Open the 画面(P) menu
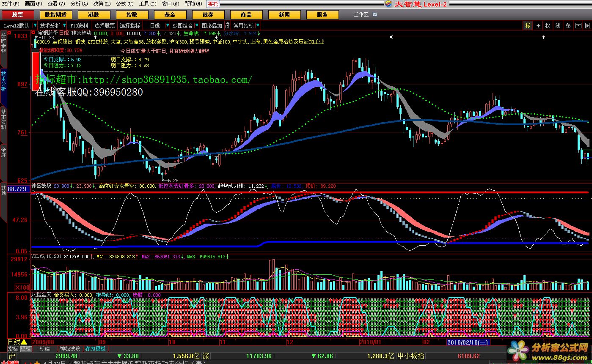The width and height of the screenshot is (592, 364). pos(33,4)
